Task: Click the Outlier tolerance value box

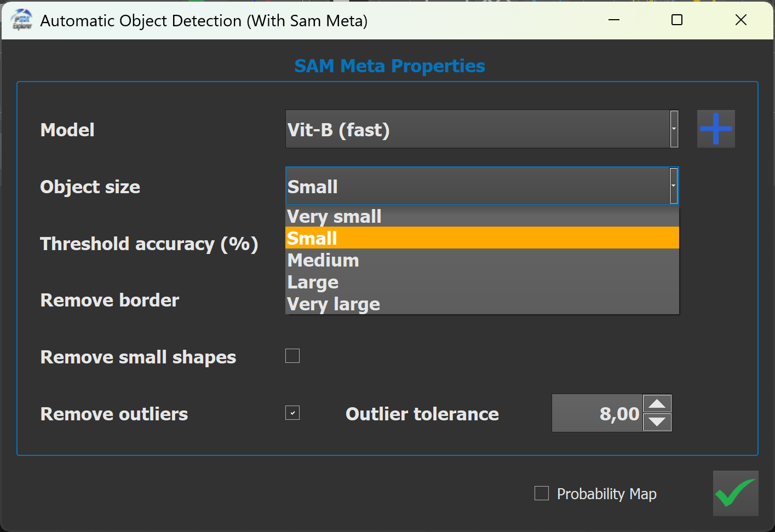Action: click(597, 413)
